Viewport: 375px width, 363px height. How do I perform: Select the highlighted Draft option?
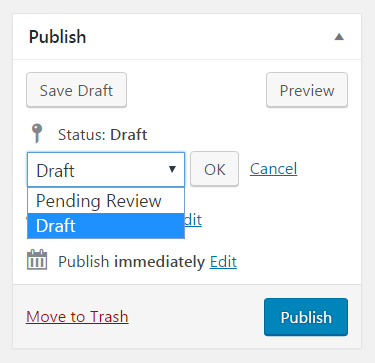tap(106, 226)
